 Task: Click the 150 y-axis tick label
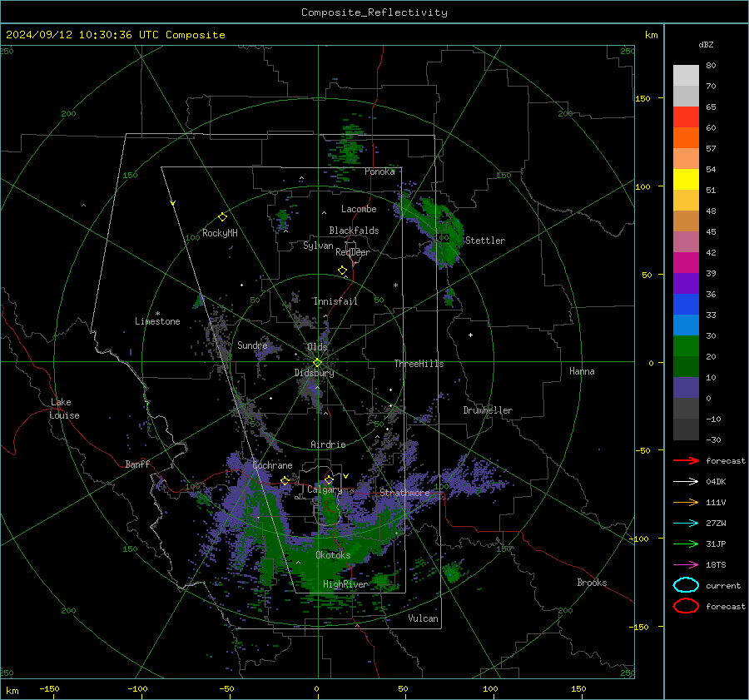coord(642,98)
